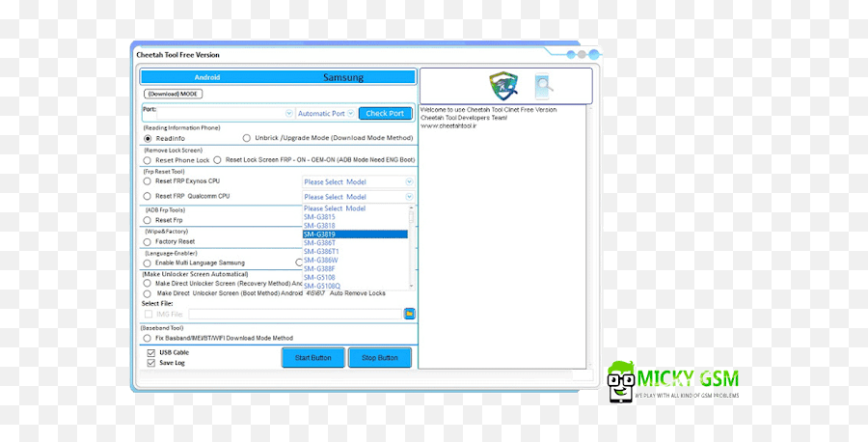Choose SM-G5108 from the model list
Viewport: 868px width, 442px height.
tap(355, 277)
